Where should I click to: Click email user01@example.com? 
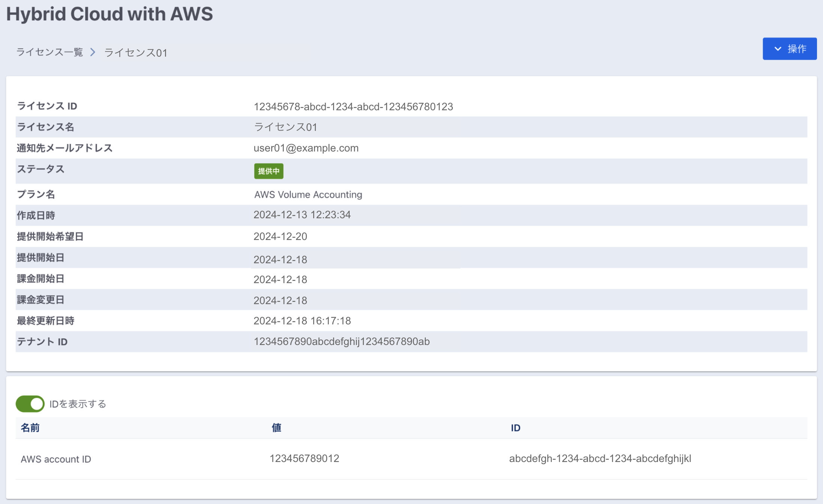(x=306, y=148)
